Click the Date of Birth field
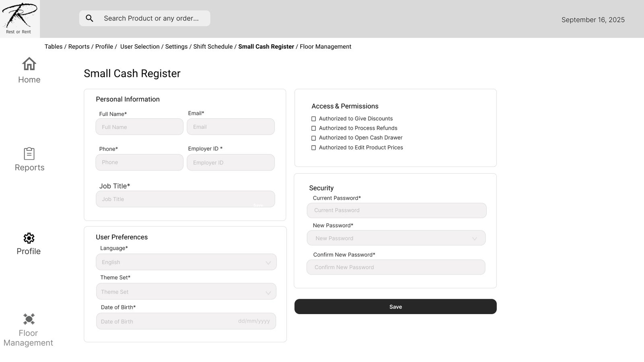Screen dimensions: 644x362 pos(186,321)
